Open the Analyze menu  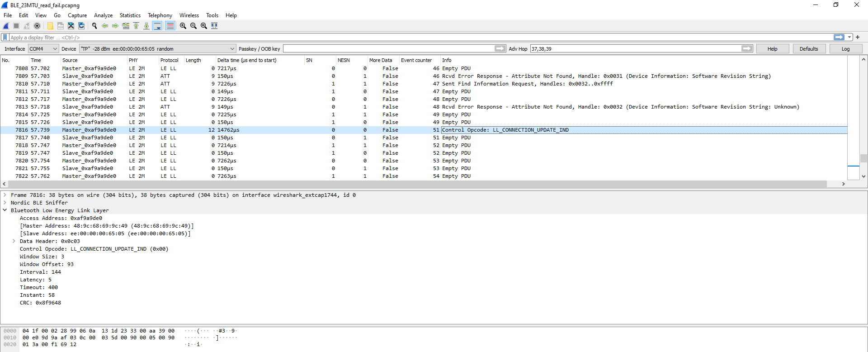pyautogui.click(x=103, y=15)
